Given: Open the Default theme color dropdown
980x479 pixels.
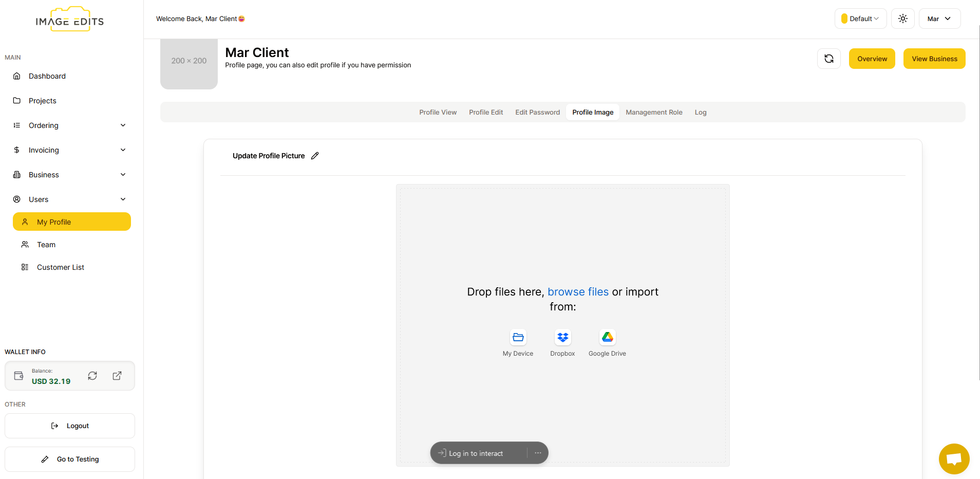Looking at the screenshot, I should coord(860,19).
